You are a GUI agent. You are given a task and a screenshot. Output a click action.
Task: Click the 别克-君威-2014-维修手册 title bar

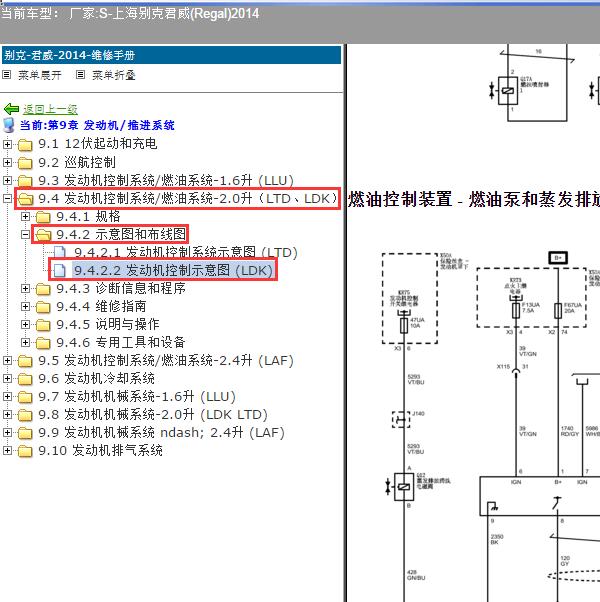(x=171, y=55)
